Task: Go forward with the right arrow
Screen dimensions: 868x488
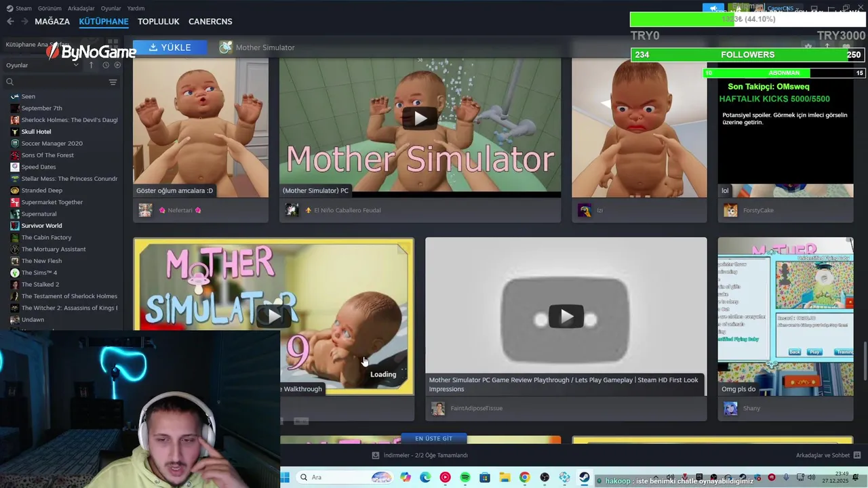Action: [24, 22]
